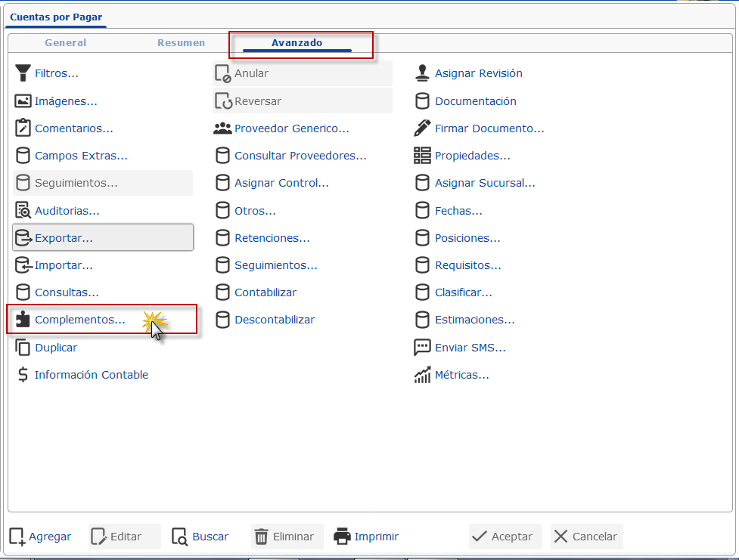This screenshot has width=739, height=560.
Task: Switch to the Resumen tab
Action: tap(181, 43)
